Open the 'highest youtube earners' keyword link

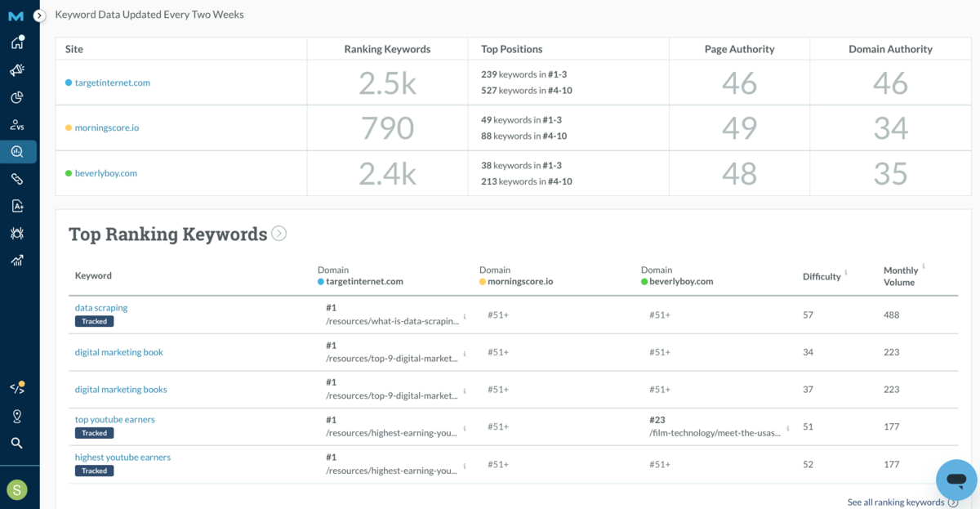122,457
